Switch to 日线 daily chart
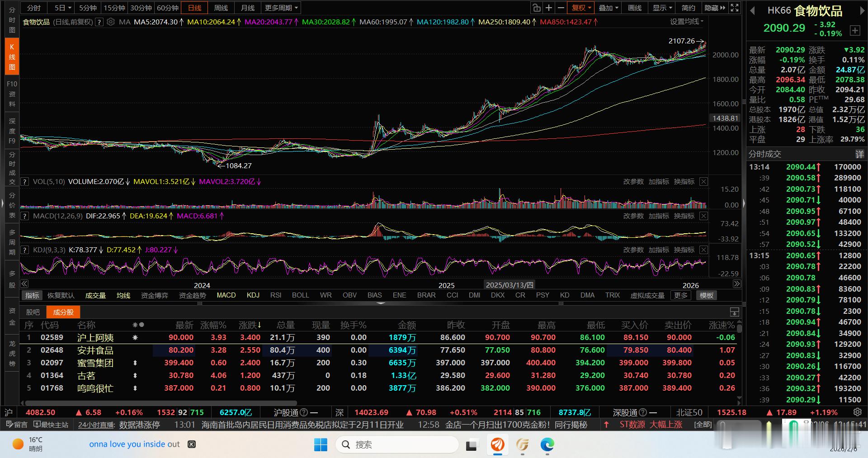The image size is (868, 458). pos(194,8)
